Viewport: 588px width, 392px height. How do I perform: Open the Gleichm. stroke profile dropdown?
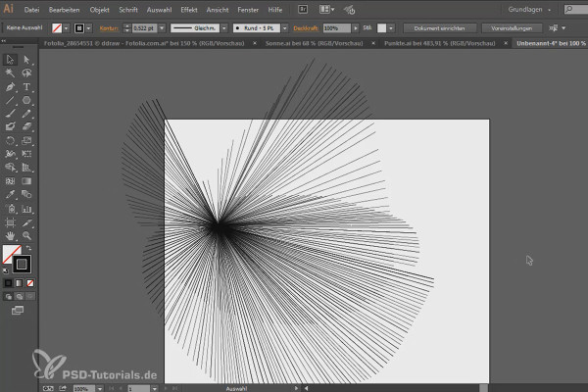click(223, 28)
